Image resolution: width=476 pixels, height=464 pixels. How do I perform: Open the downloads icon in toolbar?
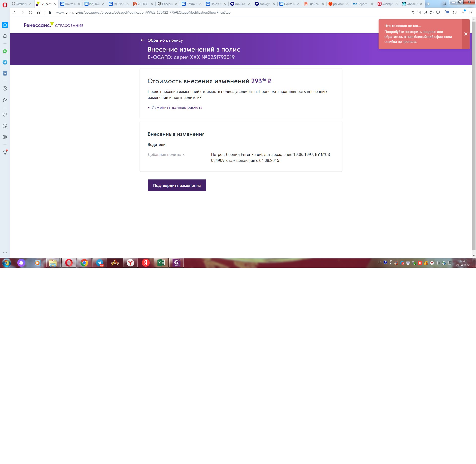click(463, 12)
